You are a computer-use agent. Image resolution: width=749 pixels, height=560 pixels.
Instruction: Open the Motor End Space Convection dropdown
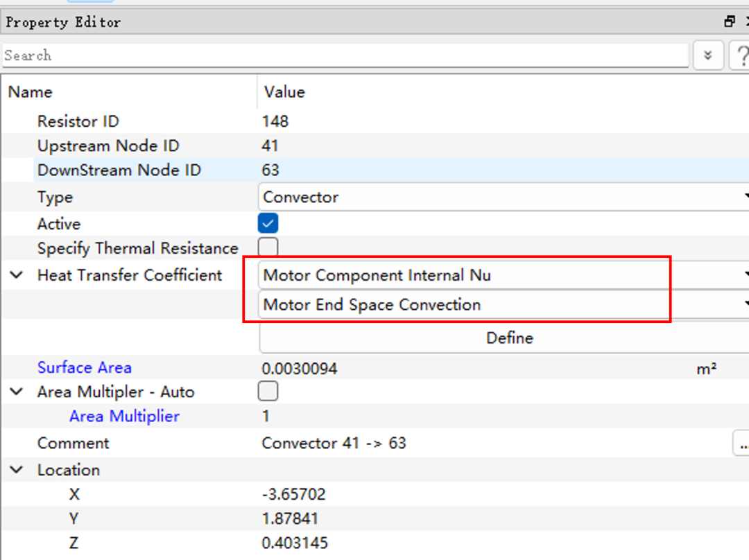pyautogui.click(x=503, y=304)
